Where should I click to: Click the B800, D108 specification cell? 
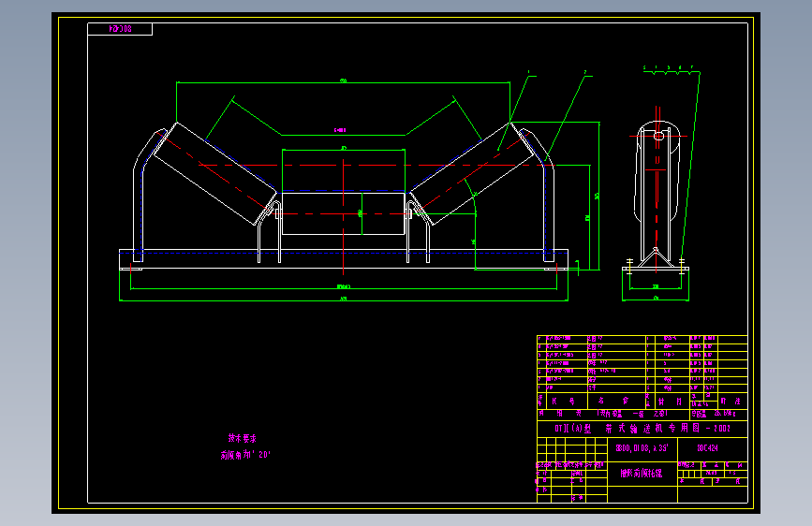(642, 448)
